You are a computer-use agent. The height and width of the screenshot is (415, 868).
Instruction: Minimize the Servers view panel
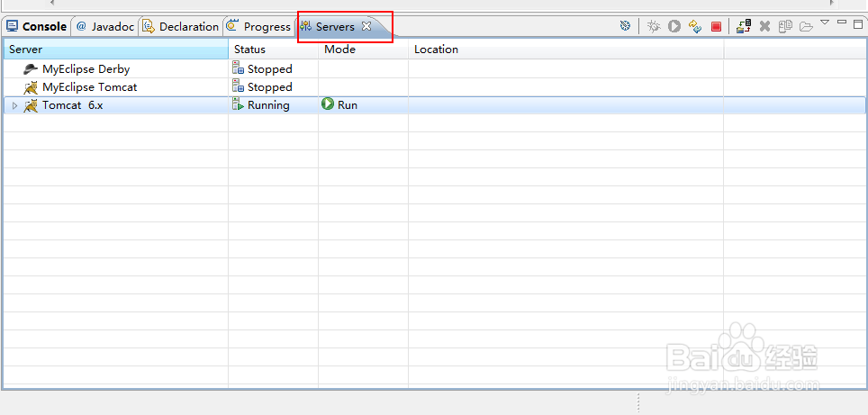click(x=842, y=23)
